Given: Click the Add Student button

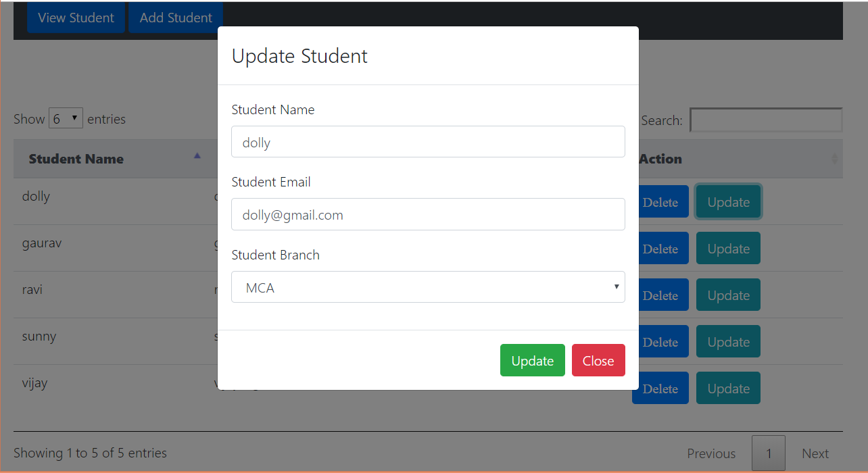Looking at the screenshot, I should point(175,18).
